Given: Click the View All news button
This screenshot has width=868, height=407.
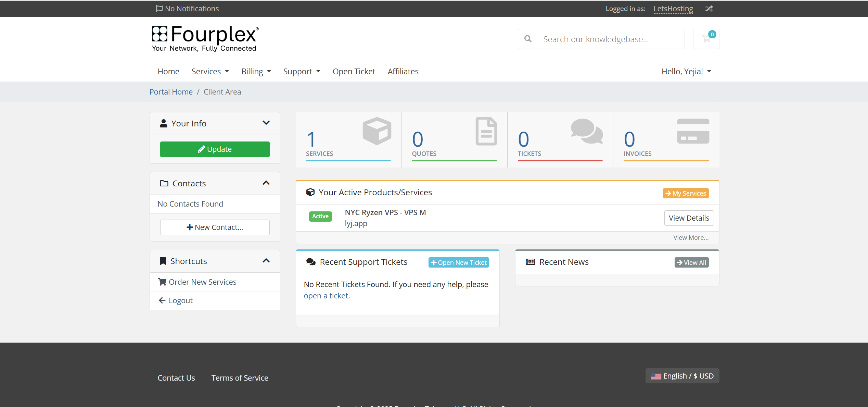Looking at the screenshot, I should [692, 262].
